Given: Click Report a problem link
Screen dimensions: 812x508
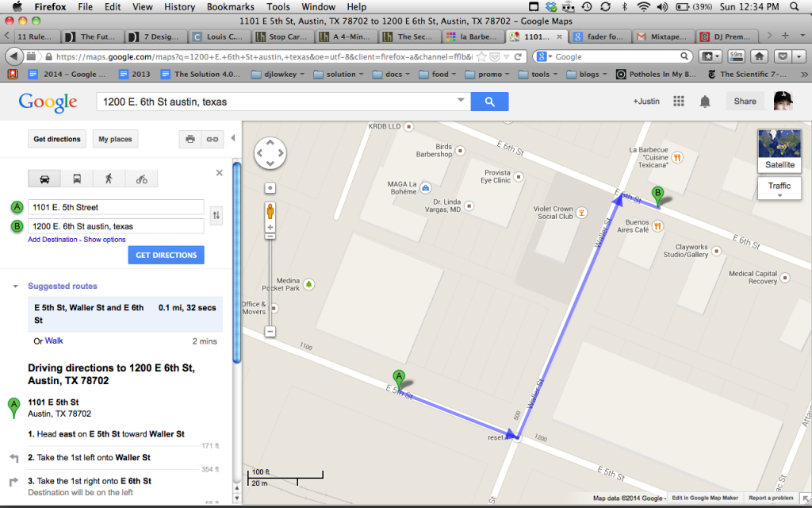Looking at the screenshot, I should tap(771, 498).
